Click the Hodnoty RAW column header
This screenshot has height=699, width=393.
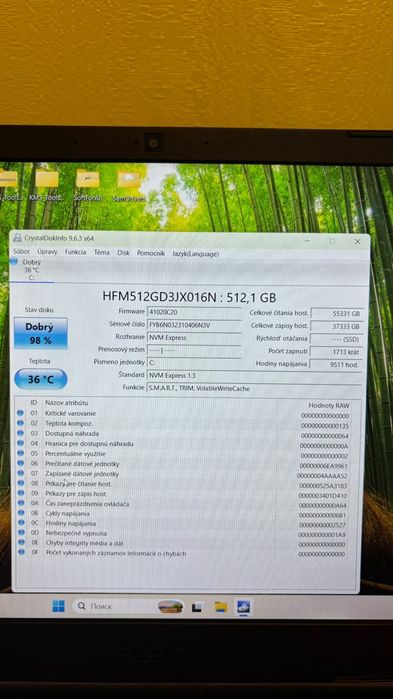point(329,405)
